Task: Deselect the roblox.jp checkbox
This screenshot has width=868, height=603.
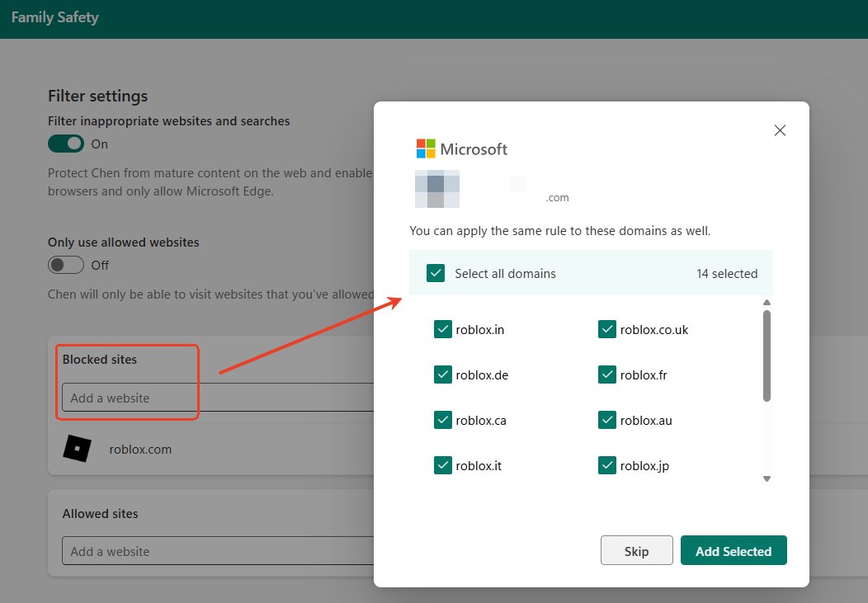Action: click(x=607, y=465)
